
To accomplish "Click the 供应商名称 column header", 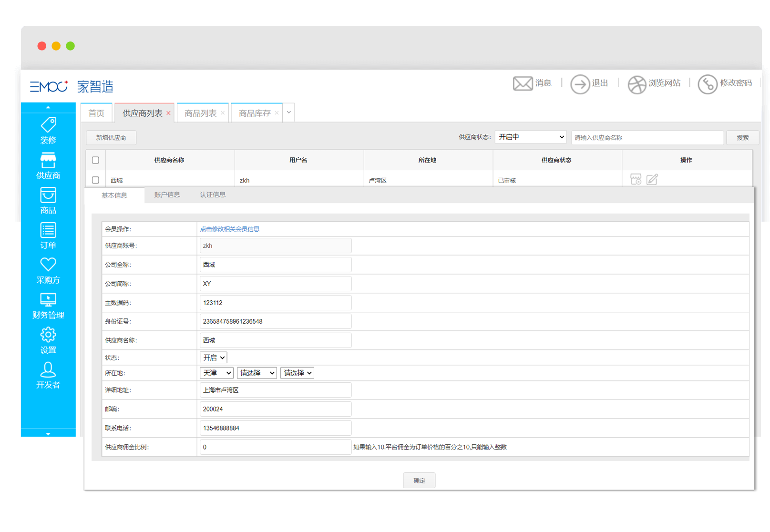I will pyautogui.click(x=169, y=160).
